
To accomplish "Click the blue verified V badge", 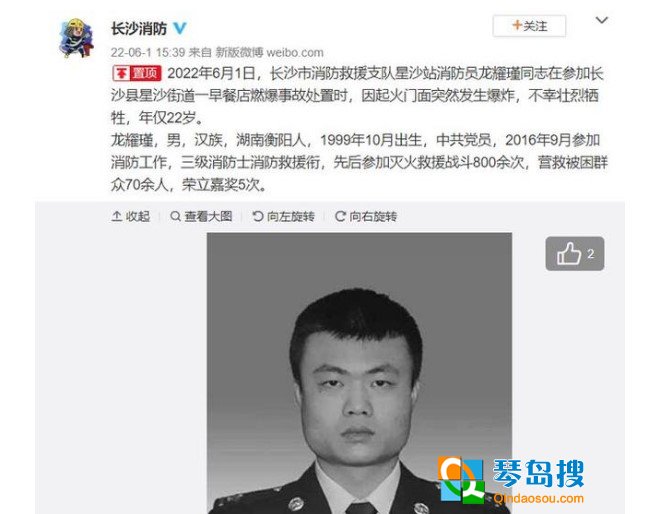I will point(180,28).
